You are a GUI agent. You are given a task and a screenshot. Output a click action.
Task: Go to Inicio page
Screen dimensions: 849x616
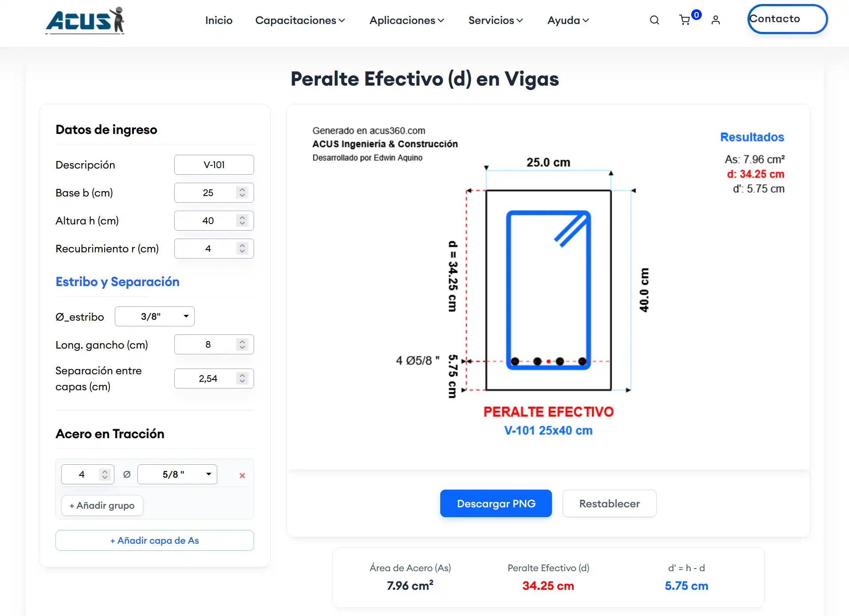(x=219, y=20)
